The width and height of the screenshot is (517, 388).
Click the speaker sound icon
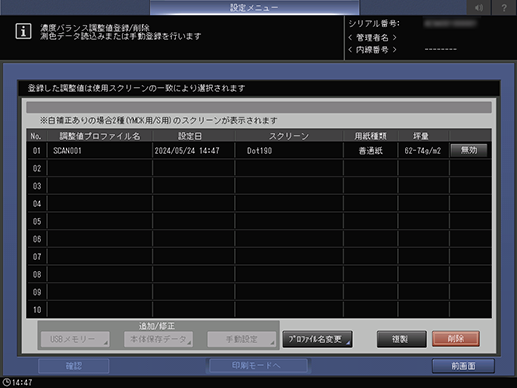[478, 7]
